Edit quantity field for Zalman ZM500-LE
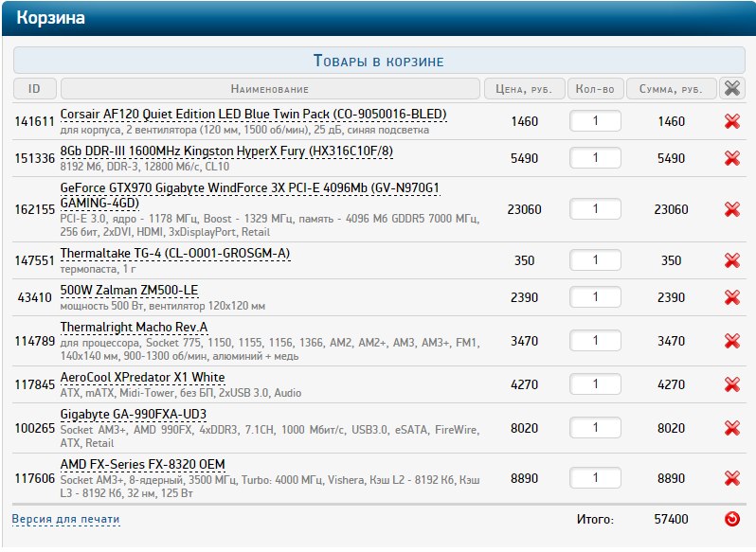This screenshot has width=756, height=552. (x=596, y=297)
